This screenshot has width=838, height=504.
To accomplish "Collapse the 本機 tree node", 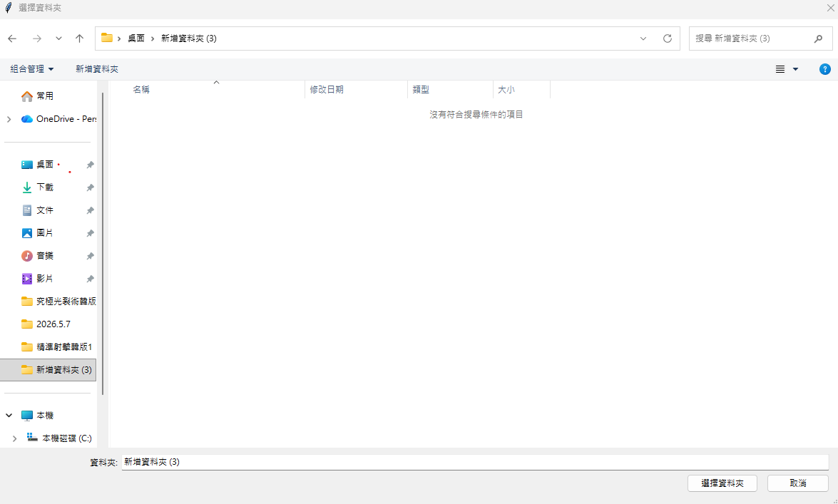I will pos(9,416).
